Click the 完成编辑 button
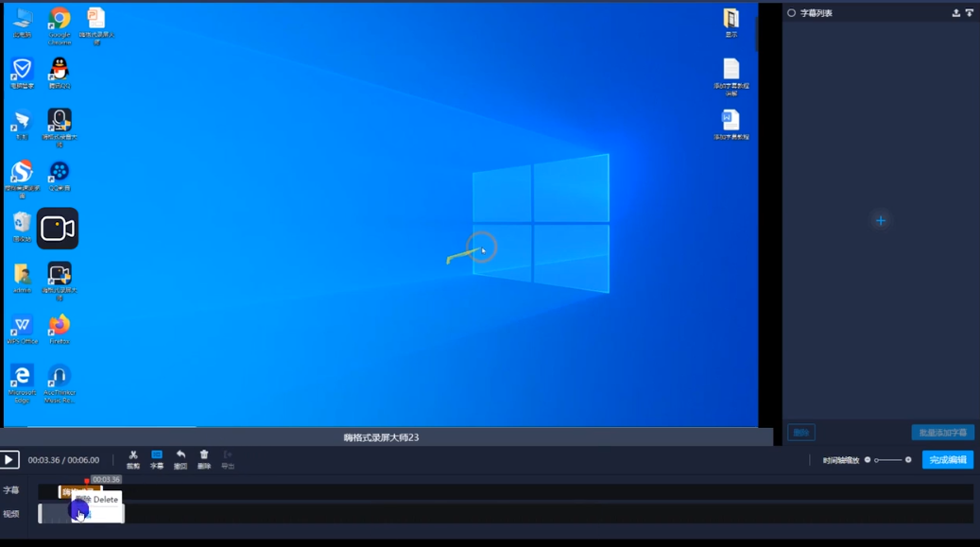Image resolution: width=980 pixels, height=547 pixels. 948,460
